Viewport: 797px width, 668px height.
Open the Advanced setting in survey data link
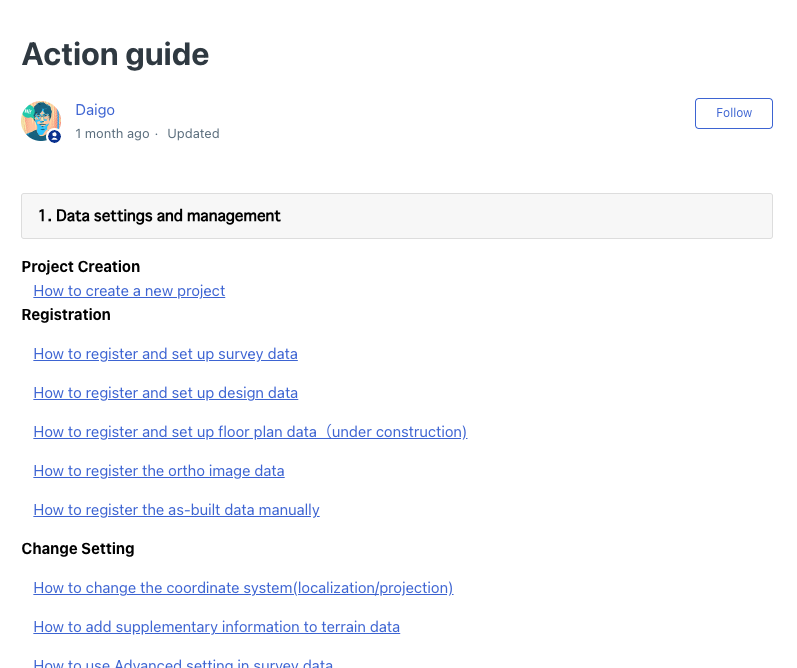183,663
